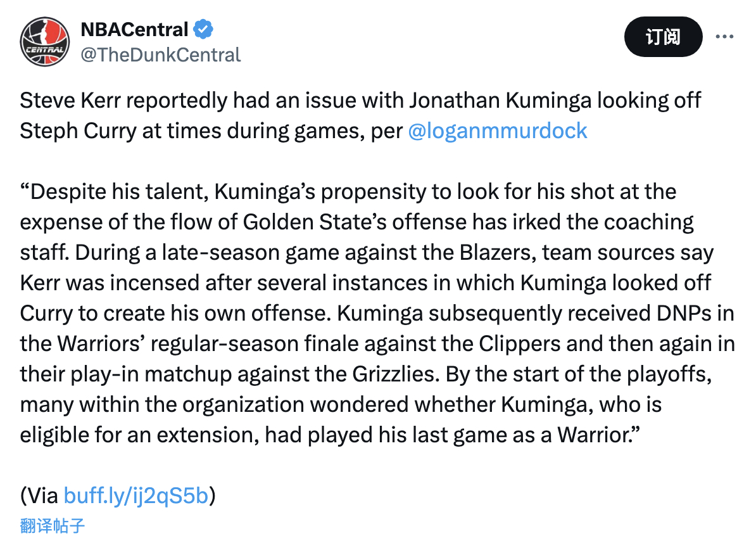Viewport: 756px width, 550px height.
Task: Click the line 'many within the organization wondered'
Action: 341,405
